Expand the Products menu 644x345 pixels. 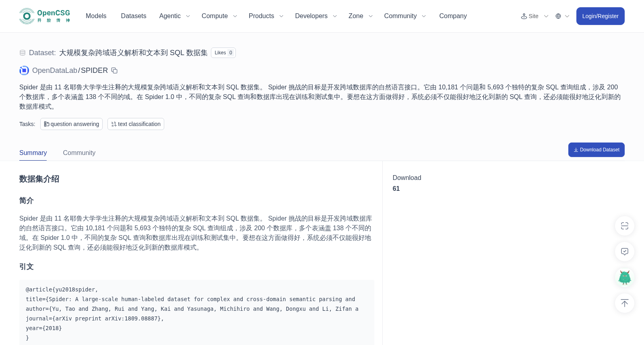tap(266, 16)
